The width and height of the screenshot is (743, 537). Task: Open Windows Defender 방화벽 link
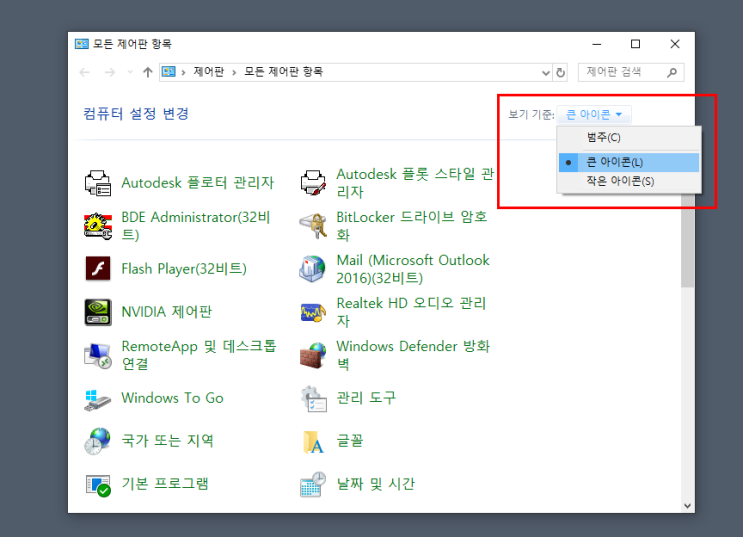[413, 355]
